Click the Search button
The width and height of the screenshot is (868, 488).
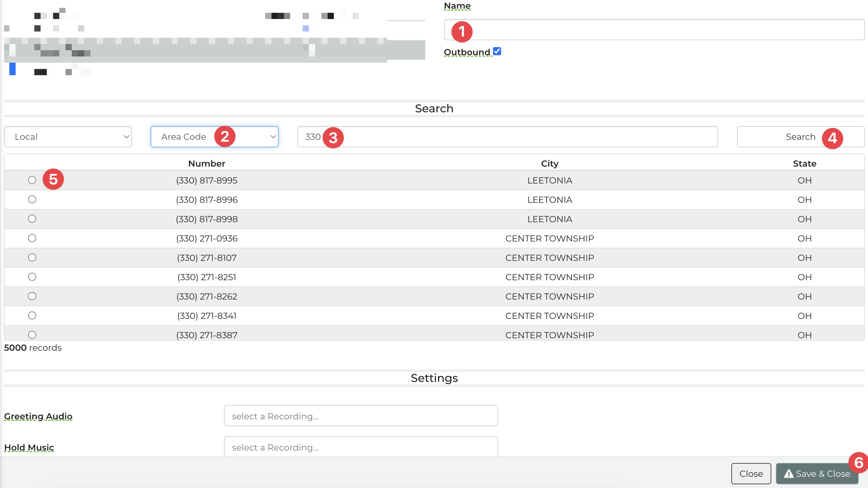[x=800, y=136]
